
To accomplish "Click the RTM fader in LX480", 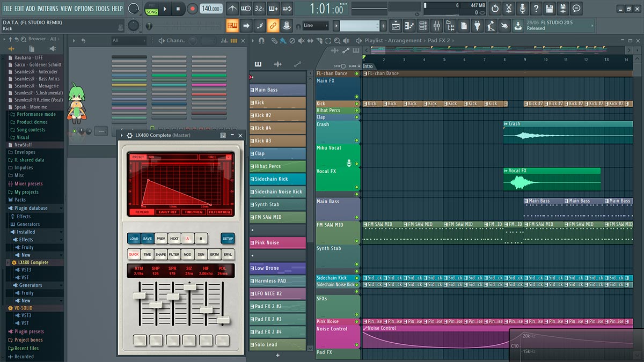I will point(139,295).
